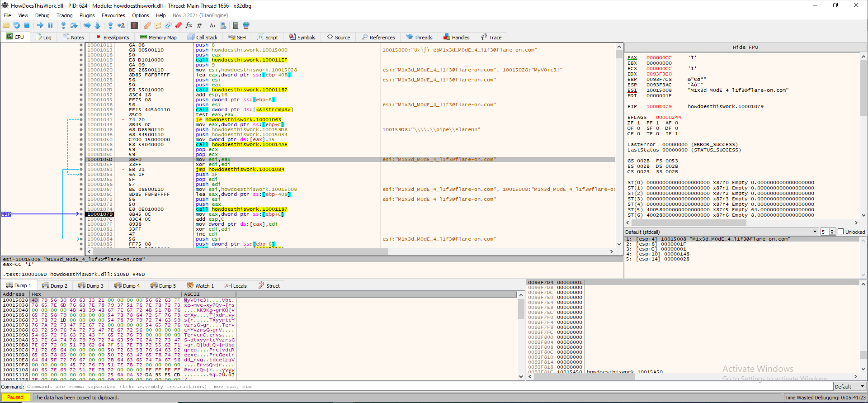868x403 pixels.
Task: Open the Plugins menu
Action: [87, 15]
